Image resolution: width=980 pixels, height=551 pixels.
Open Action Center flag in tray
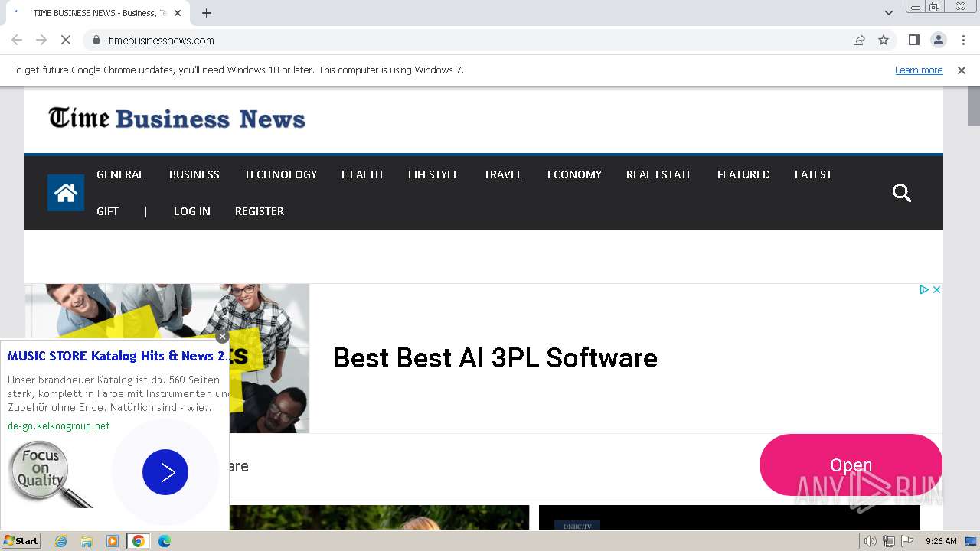(x=907, y=541)
